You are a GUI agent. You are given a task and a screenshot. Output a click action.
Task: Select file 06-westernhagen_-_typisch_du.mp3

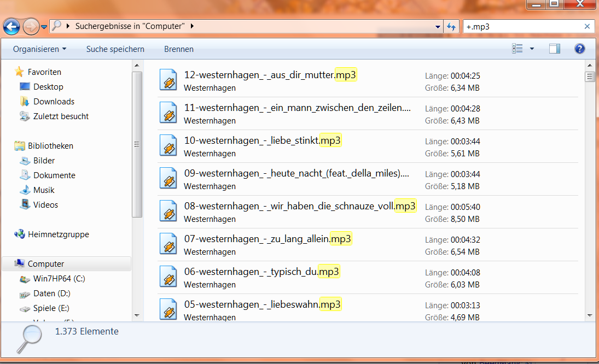[x=368, y=278]
